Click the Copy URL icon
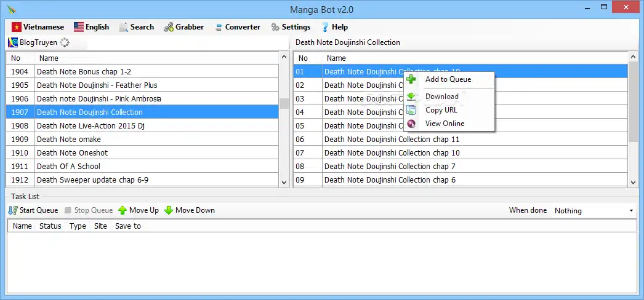 (x=411, y=110)
